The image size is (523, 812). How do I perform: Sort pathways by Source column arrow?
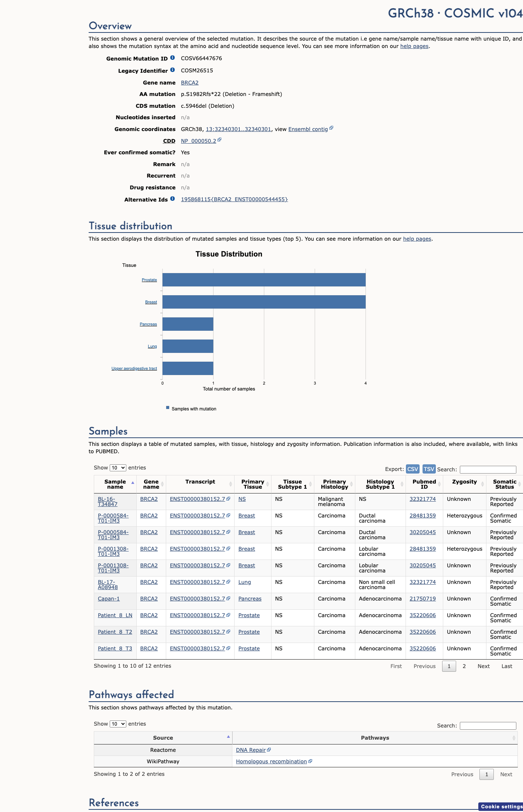(x=228, y=737)
